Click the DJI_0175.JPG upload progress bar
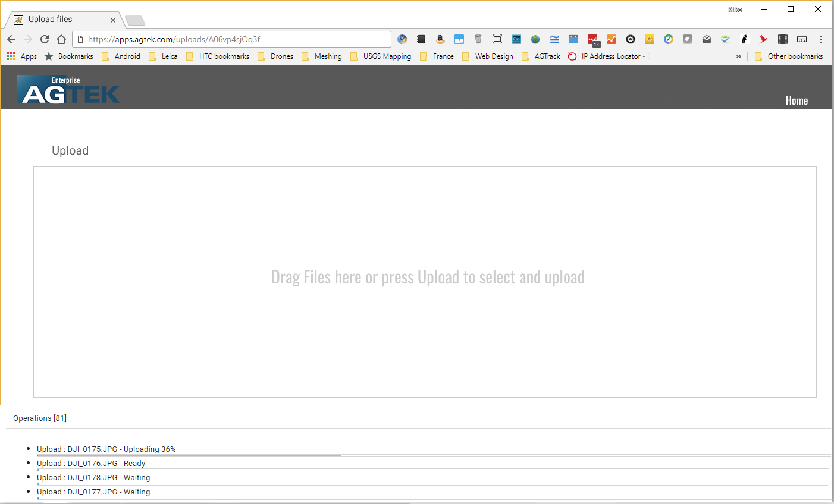The height and width of the screenshot is (504, 834). (x=189, y=455)
